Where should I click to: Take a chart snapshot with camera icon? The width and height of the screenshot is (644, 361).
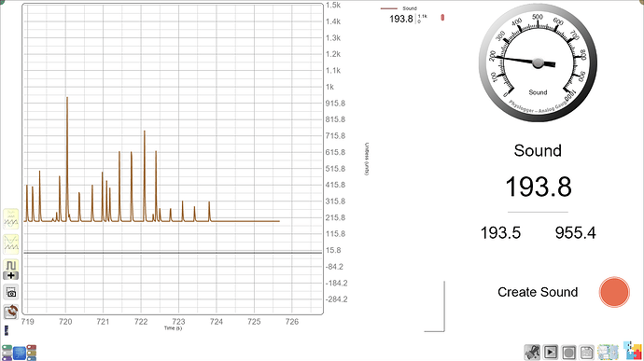click(x=11, y=292)
